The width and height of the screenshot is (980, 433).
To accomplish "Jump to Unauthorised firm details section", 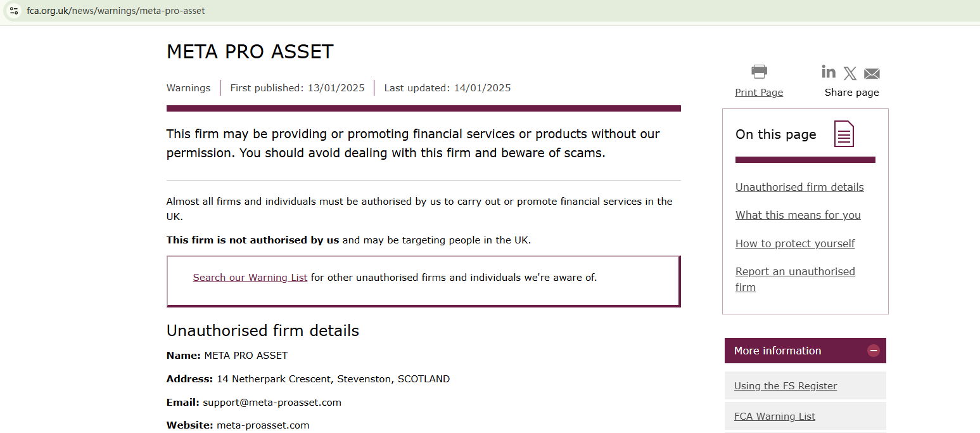I will tap(799, 187).
